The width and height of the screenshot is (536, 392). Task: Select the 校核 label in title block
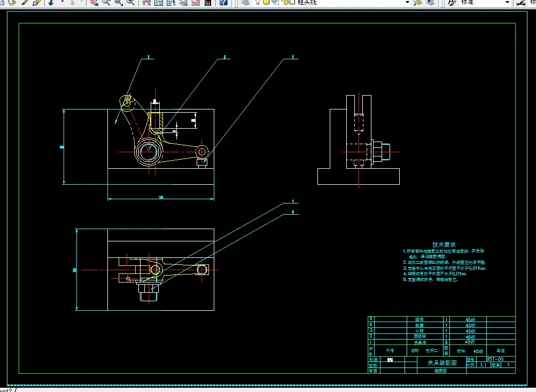pyautogui.click(x=373, y=365)
